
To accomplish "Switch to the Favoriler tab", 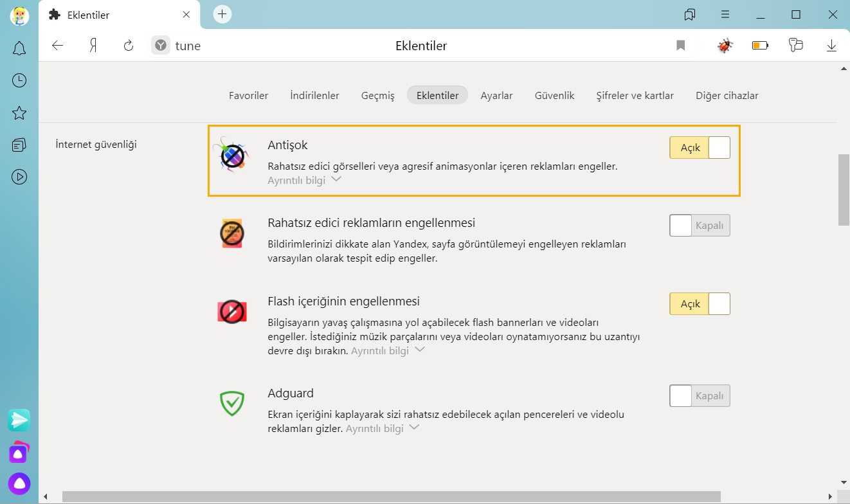I will [248, 95].
